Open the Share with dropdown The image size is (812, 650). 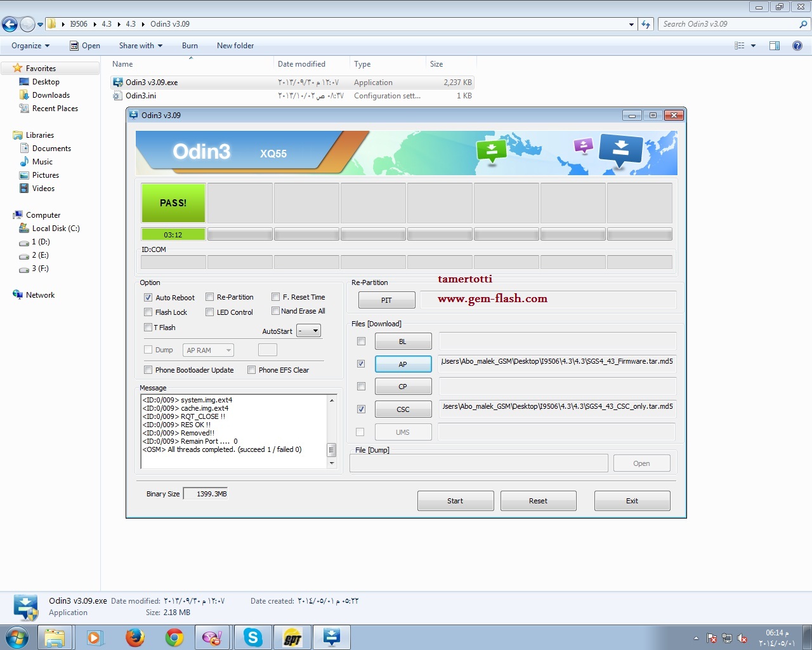point(141,46)
